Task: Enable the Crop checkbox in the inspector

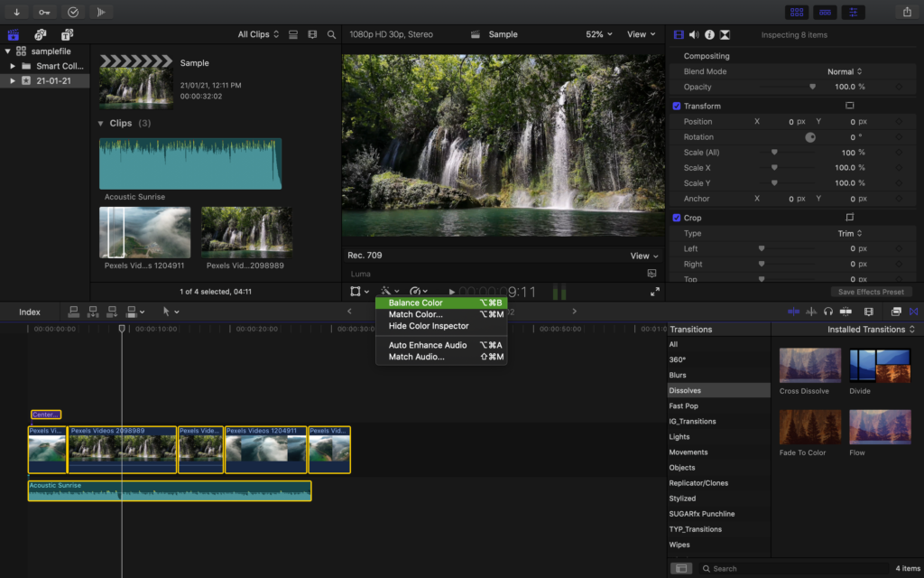Action: pyautogui.click(x=676, y=217)
